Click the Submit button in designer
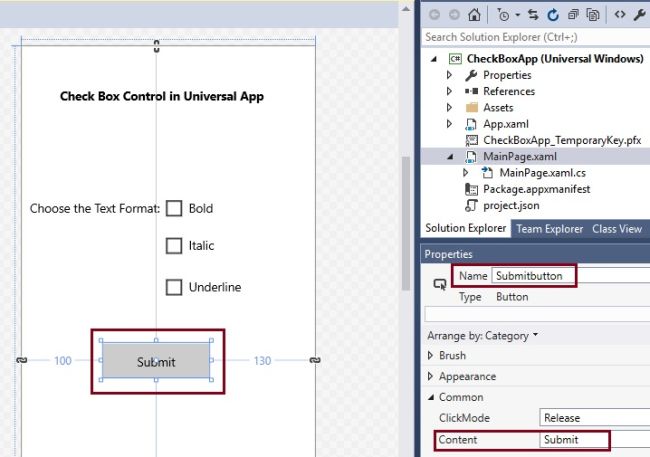The width and height of the screenshot is (650, 457). point(156,360)
